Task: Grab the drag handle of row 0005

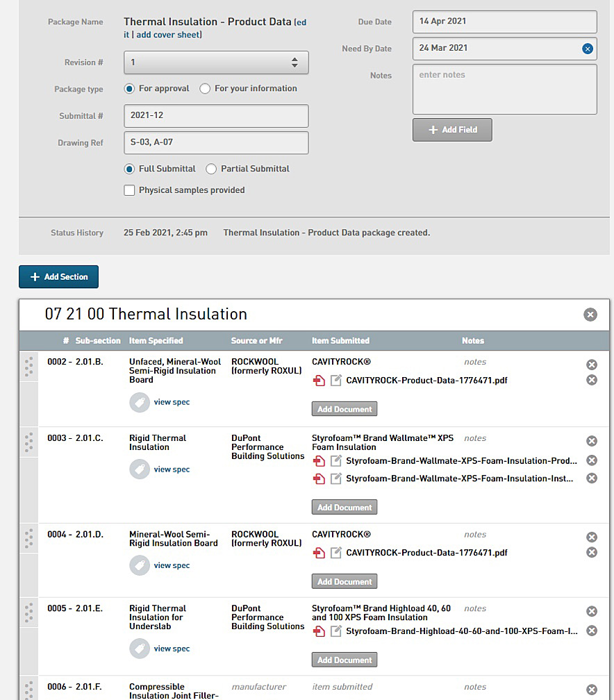Action: 29,613
